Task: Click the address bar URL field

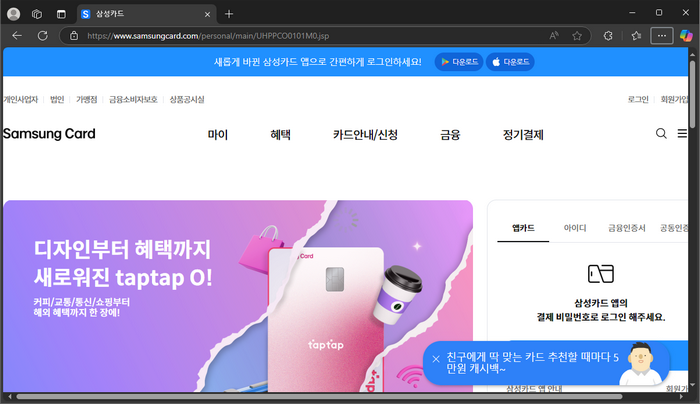Action: point(300,35)
